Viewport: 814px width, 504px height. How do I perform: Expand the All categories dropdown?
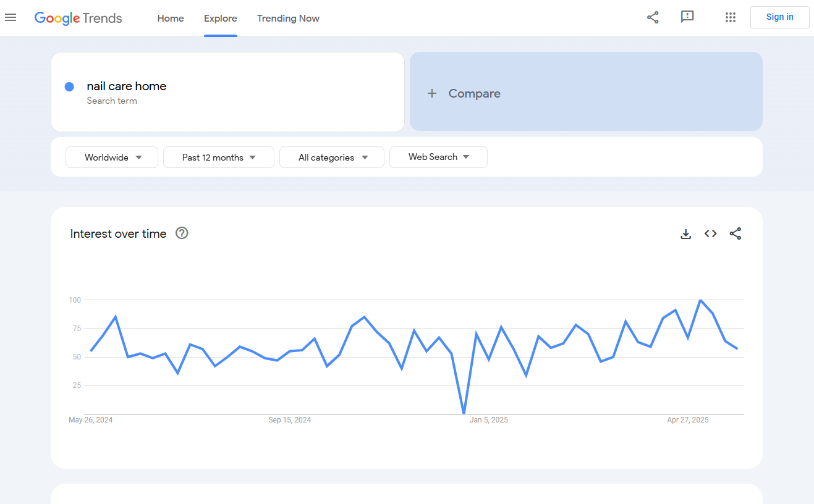[332, 157]
